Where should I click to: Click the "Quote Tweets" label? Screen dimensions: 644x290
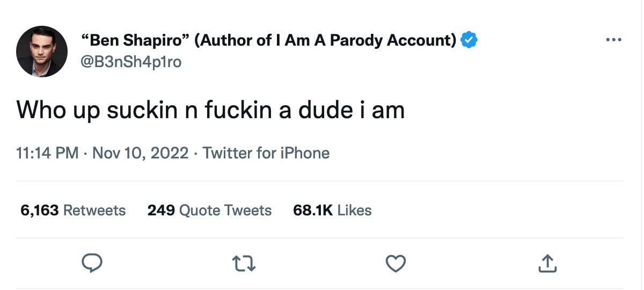[225, 210]
